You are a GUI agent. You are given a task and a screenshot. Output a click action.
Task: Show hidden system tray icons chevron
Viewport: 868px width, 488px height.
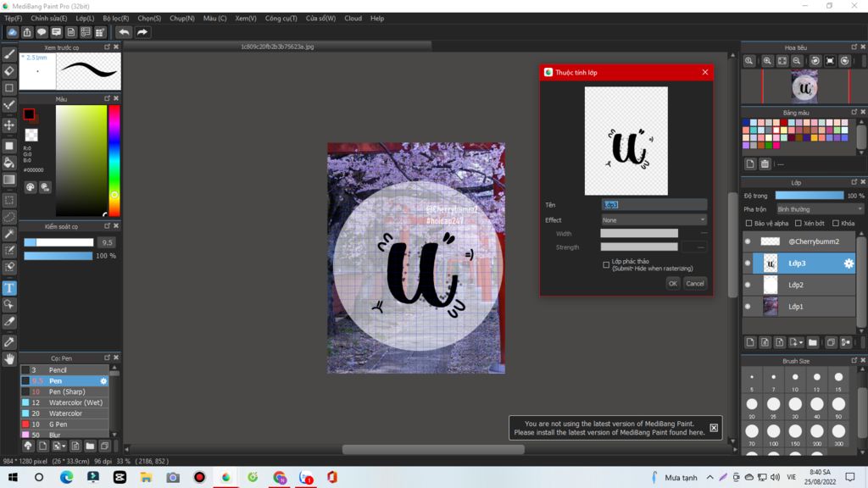(710, 477)
